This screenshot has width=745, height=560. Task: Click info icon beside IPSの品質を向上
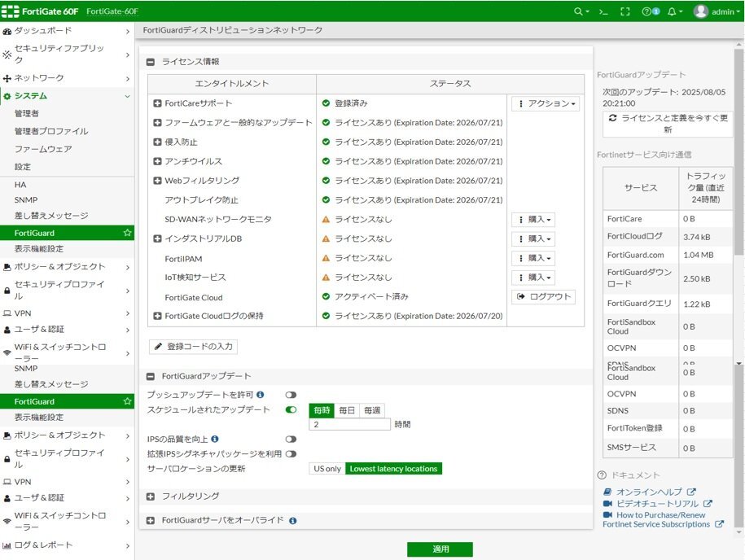coord(214,439)
